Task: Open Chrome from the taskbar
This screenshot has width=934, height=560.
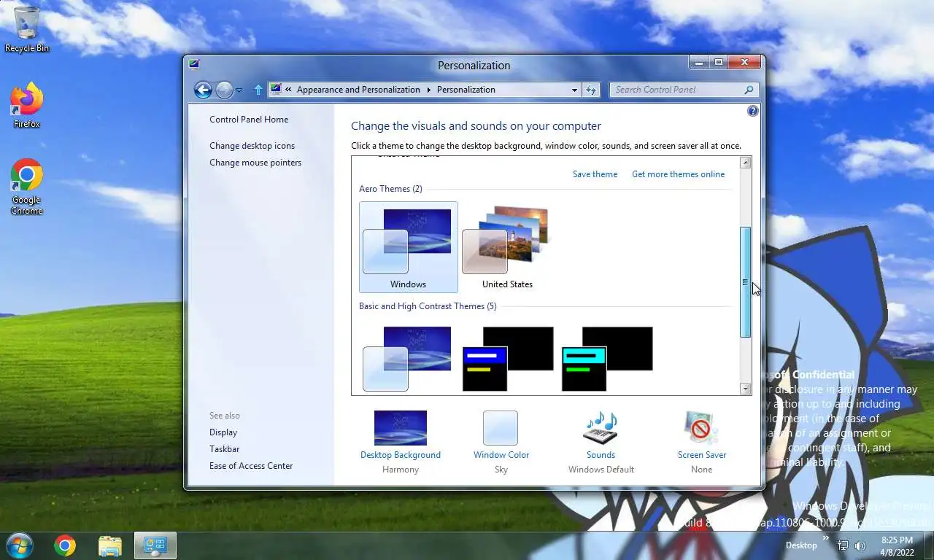Action: pyautogui.click(x=64, y=545)
